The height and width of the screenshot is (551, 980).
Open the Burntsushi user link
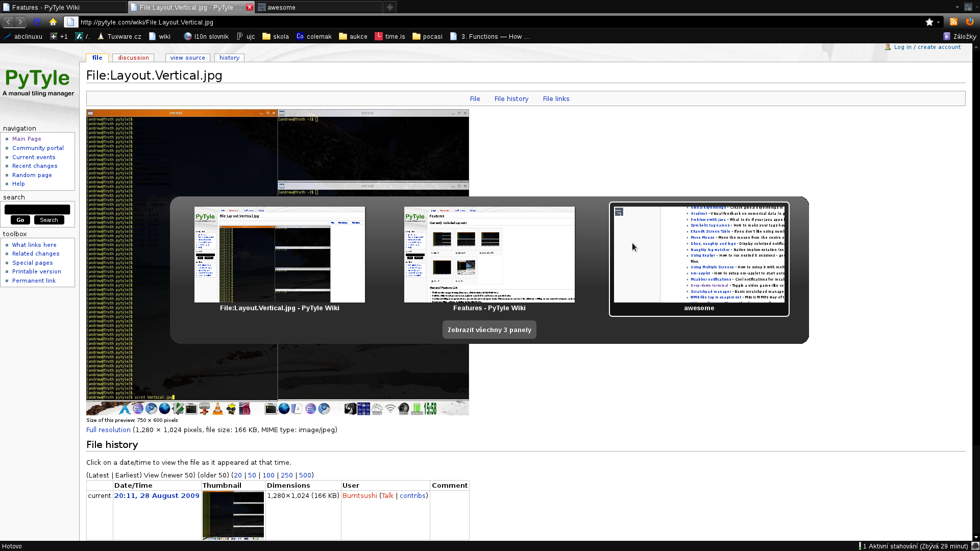tap(359, 495)
